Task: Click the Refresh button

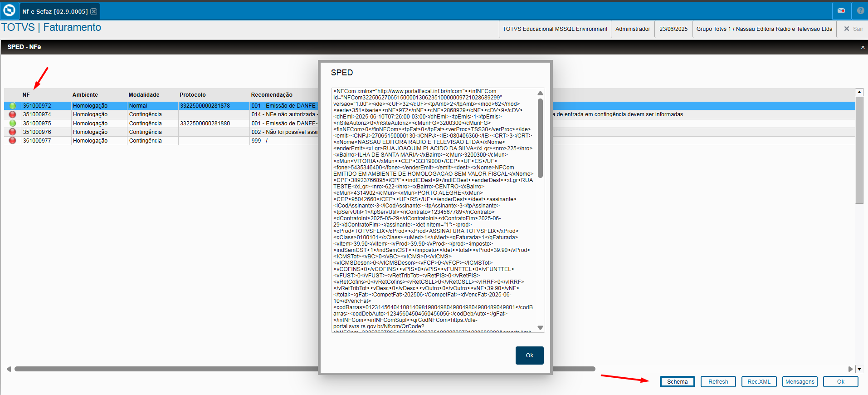Action: pyautogui.click(x=718, y=382)
